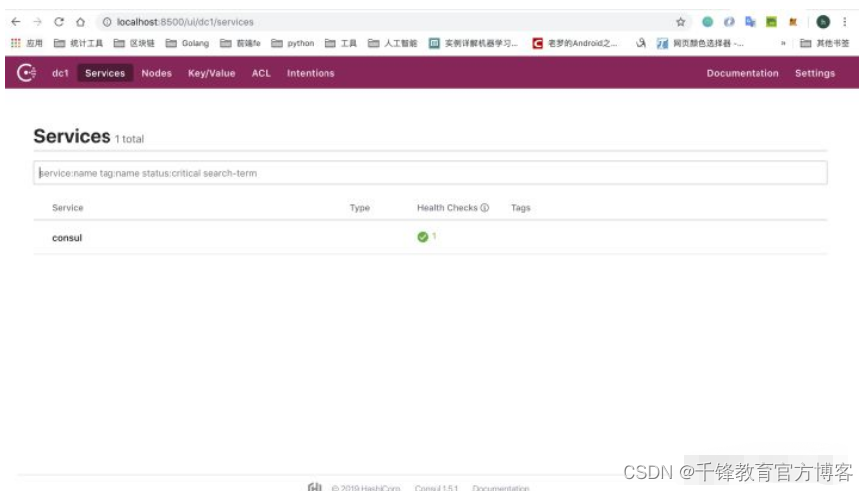Expand the hidden bookmarks chevron
Screen dimensions: 868x491
point(783,43)
